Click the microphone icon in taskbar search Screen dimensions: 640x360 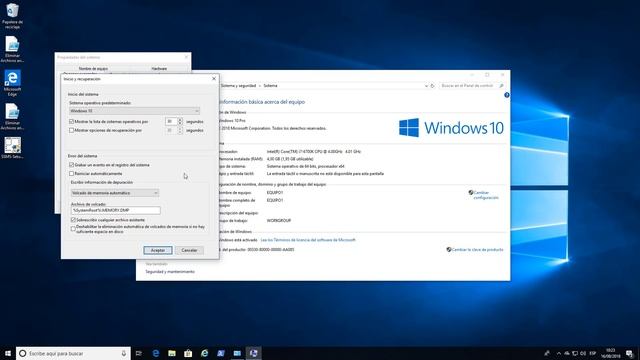(x=124, y=353)
